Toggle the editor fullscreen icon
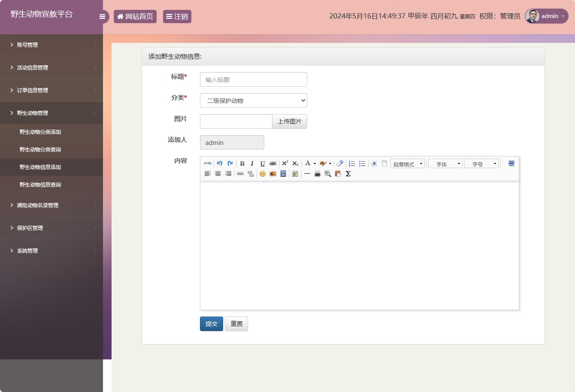This screenshot has height=392, width=575. (x=511, y=163)
